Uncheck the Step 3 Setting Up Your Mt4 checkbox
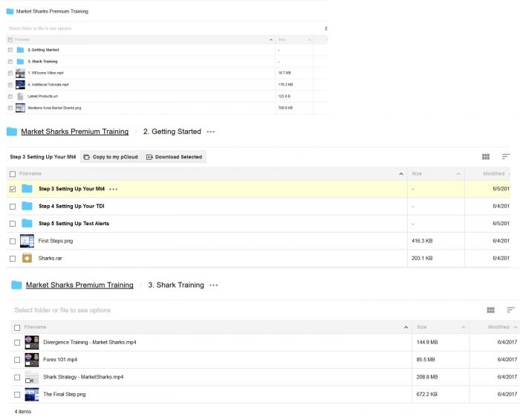The image size is (520, 420). coord(13,189)
